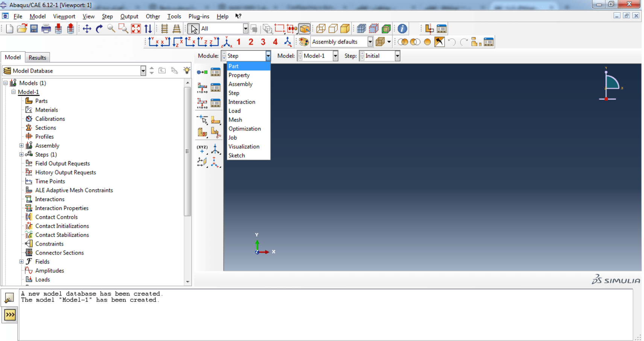Click the Redo display group icon

point(464,42)
